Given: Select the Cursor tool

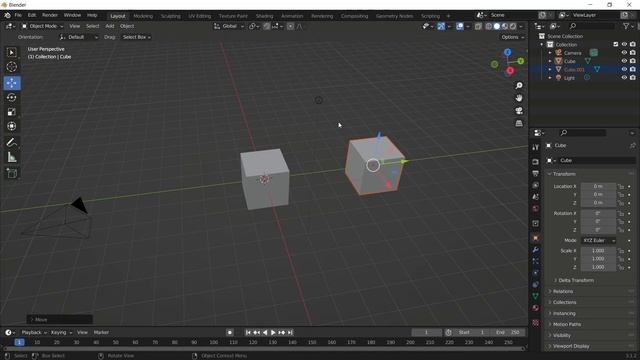Looking at the screenshot, I should 11,67.
